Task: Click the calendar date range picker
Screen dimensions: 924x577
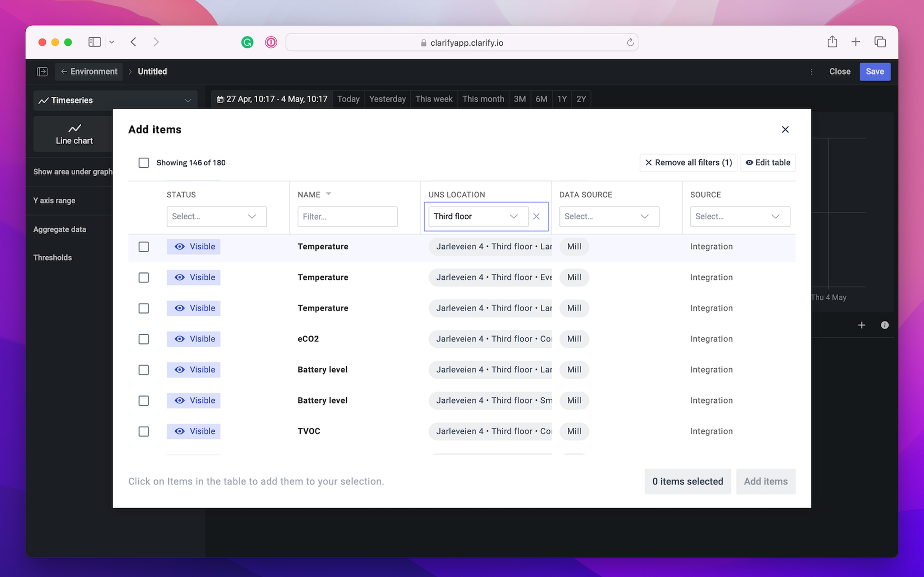Action: click(x=272, y=99)
